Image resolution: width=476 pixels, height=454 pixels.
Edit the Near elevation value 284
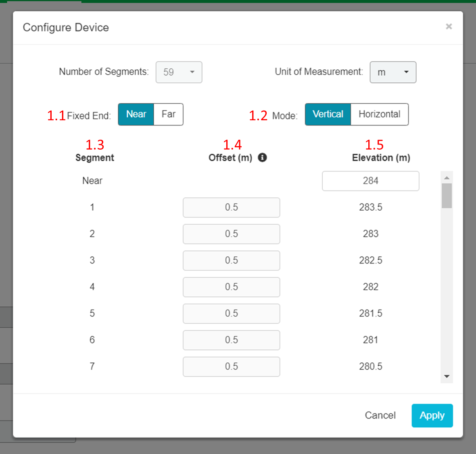tap(370, 181)
